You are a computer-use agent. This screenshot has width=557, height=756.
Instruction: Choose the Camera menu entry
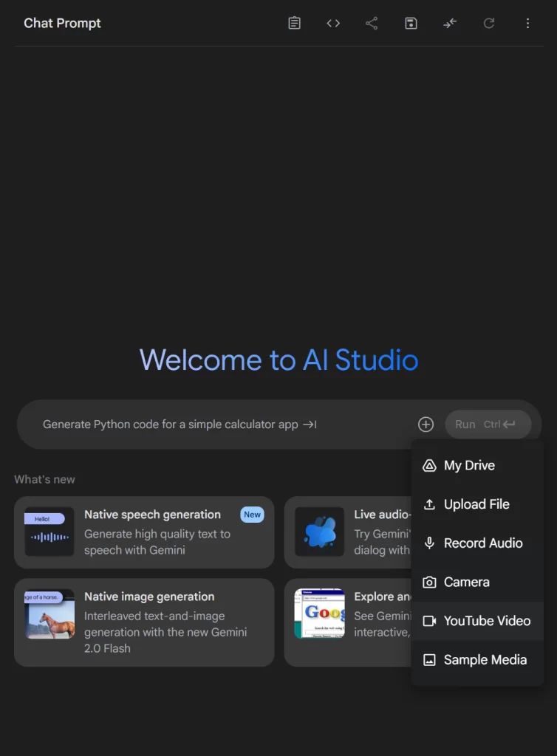point(477,582)
